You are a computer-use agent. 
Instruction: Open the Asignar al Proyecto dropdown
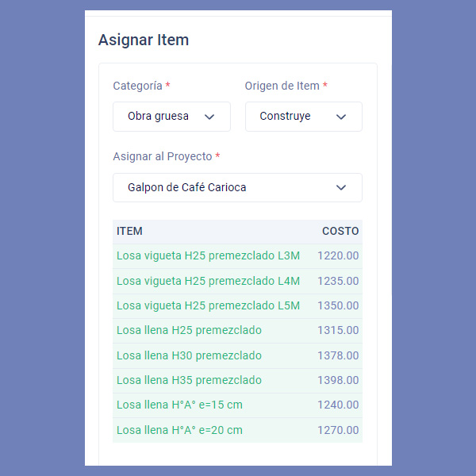237,188
